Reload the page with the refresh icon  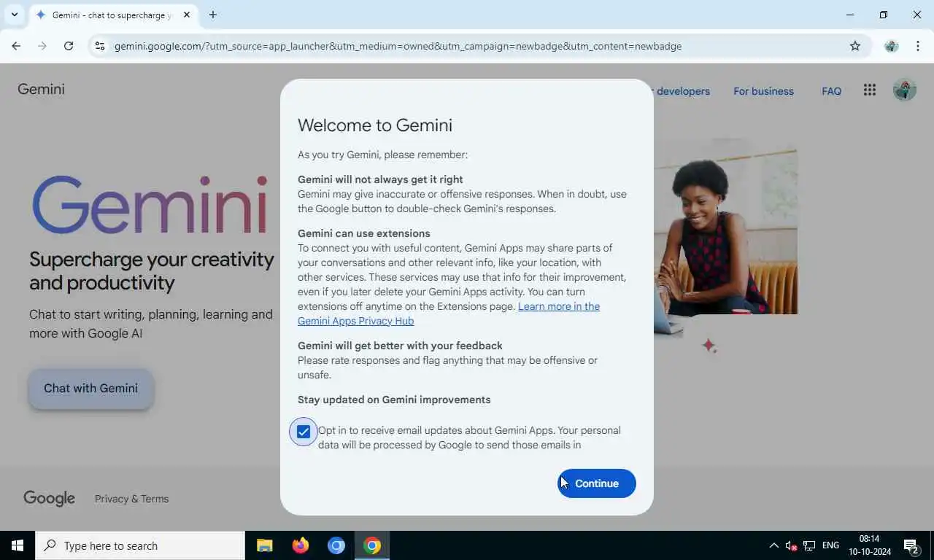click(x=69, y=46)
